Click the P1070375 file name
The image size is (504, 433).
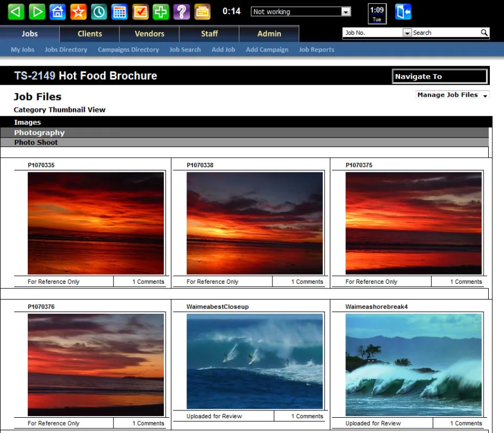pos(359,165)
